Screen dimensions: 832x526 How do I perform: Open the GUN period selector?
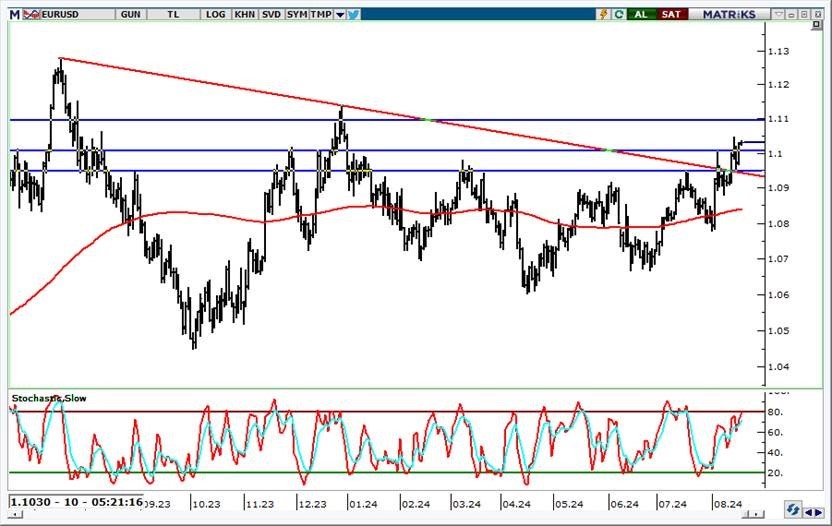(x=129, y=14)
